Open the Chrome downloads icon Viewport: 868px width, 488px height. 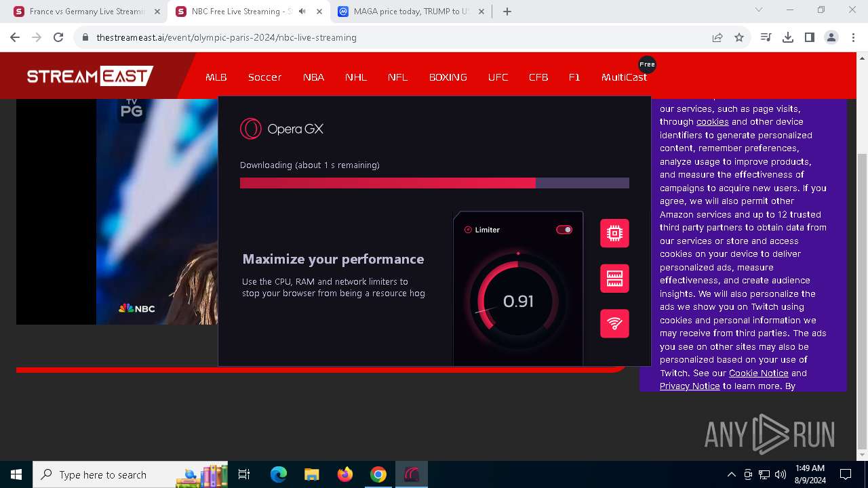tap(788, 37)
